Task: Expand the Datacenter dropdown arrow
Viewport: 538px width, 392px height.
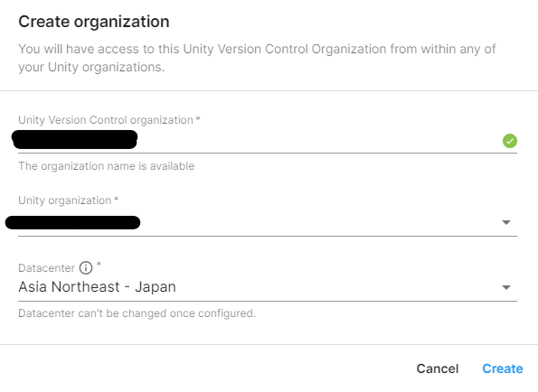Action: (506, 287)
